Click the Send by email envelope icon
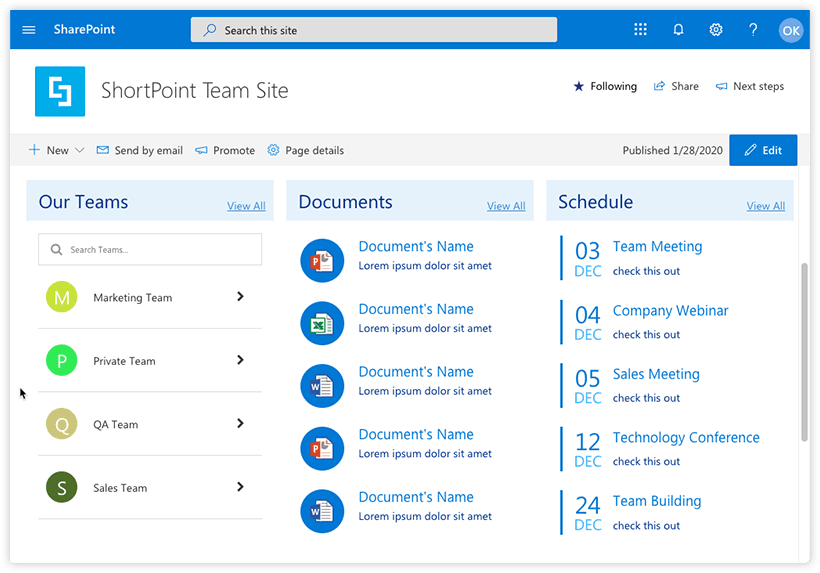The height and width of the screenshot is (573, 820). (x=102, y=150)
